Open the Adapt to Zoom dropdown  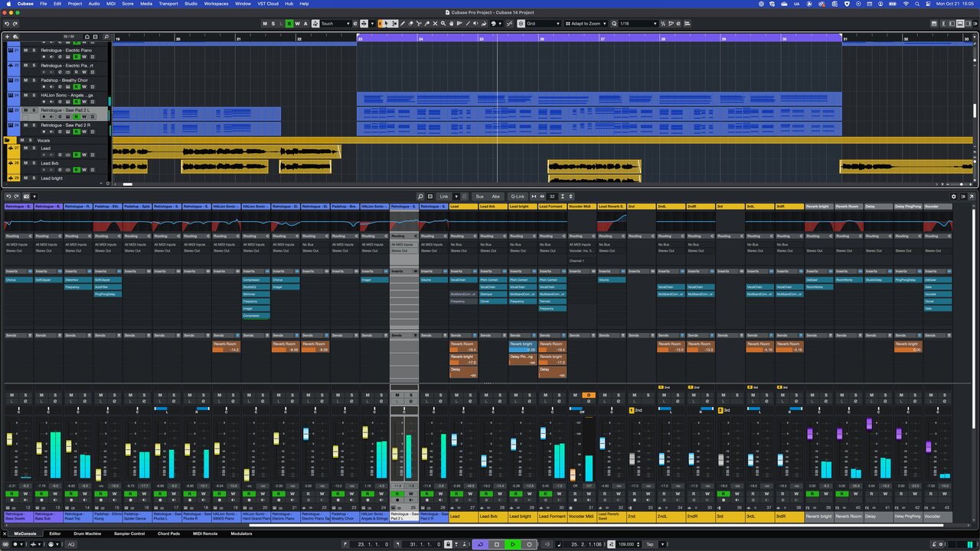(x=586, y=24)
